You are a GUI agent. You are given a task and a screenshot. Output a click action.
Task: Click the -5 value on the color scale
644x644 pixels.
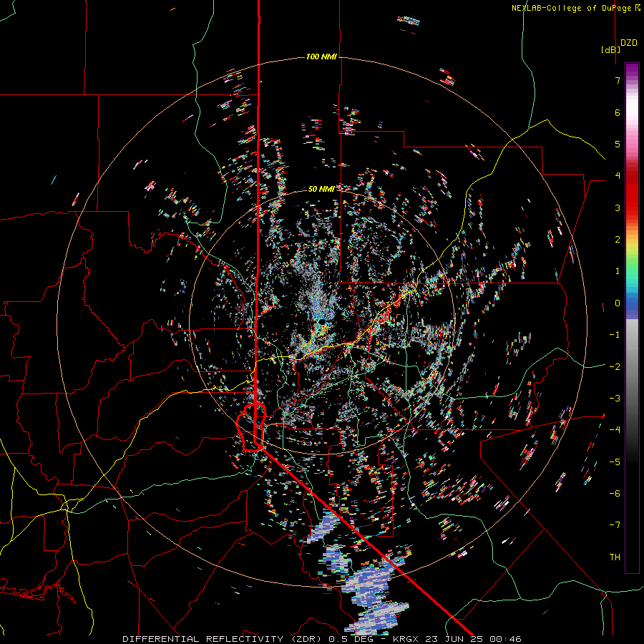(x=615, y=462)
